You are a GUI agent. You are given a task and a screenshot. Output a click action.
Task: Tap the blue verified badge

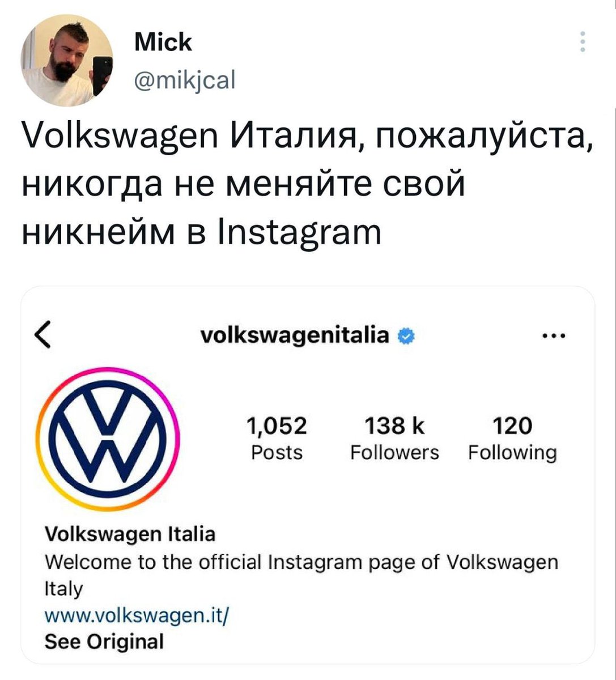point(406,336)
